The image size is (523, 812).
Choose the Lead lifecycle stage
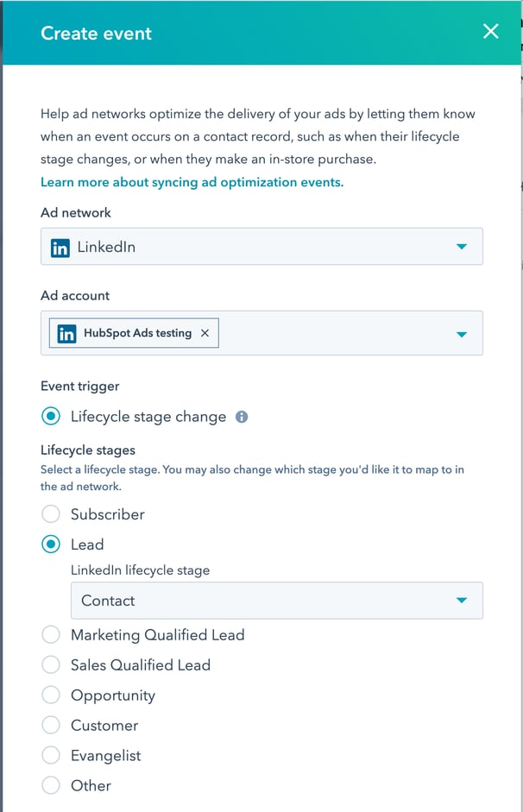(x=52, y=544)
